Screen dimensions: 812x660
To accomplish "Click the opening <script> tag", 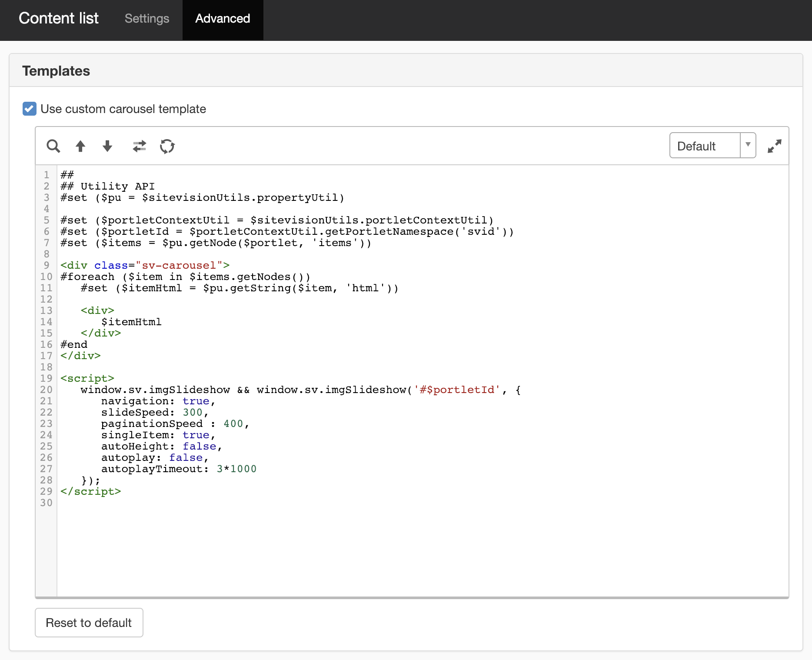I will click(x=87, y=378).
